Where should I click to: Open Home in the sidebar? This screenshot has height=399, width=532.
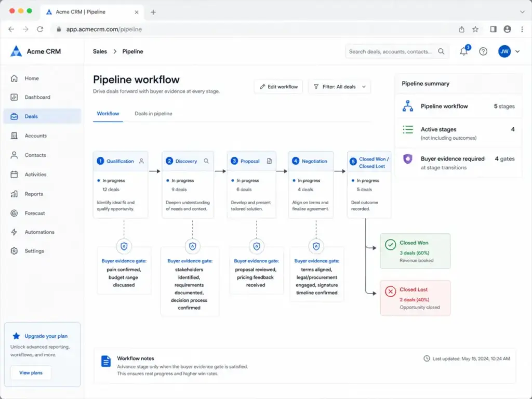pos(42,78)
